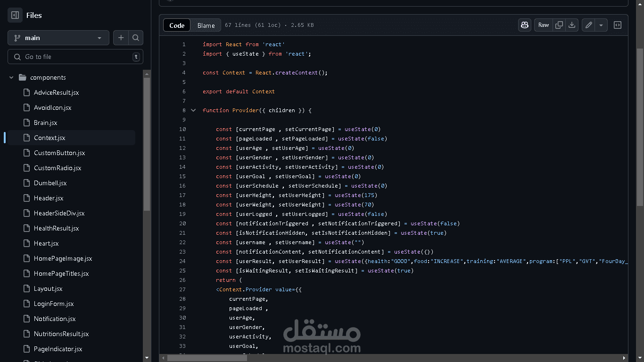This screenshot has width=644, height=362.
Task: Open Notification.jsx file
Action: coord(55,319)
